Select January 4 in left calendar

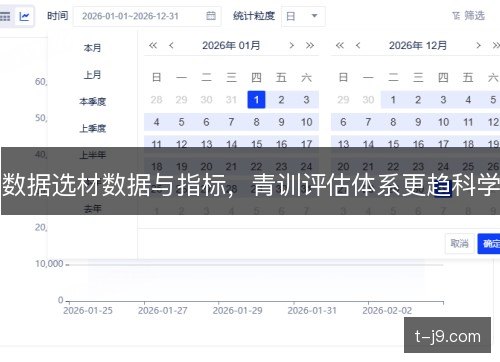tap(156, 122)
